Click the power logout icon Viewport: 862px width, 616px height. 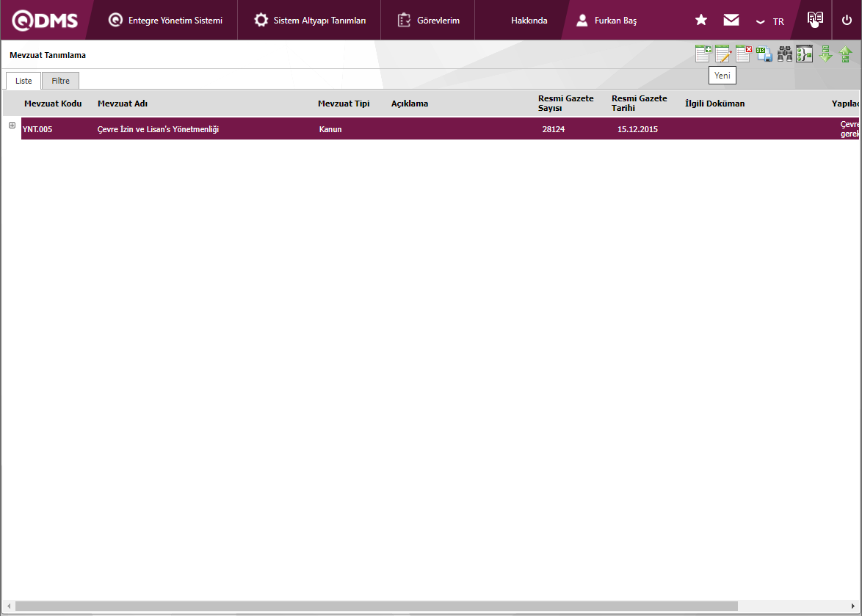[847, 20]
